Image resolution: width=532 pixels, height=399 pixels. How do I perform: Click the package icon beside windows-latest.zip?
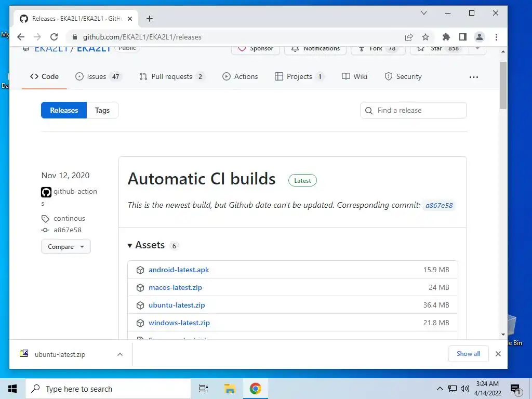[x=140, y=323]
